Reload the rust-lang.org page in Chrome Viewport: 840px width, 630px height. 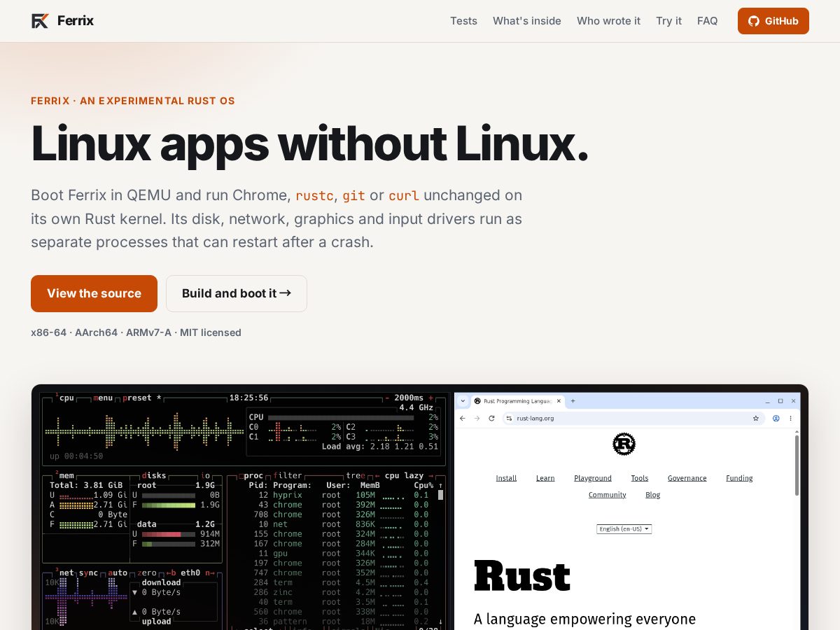pyautogui.click(x=491, y=418)
